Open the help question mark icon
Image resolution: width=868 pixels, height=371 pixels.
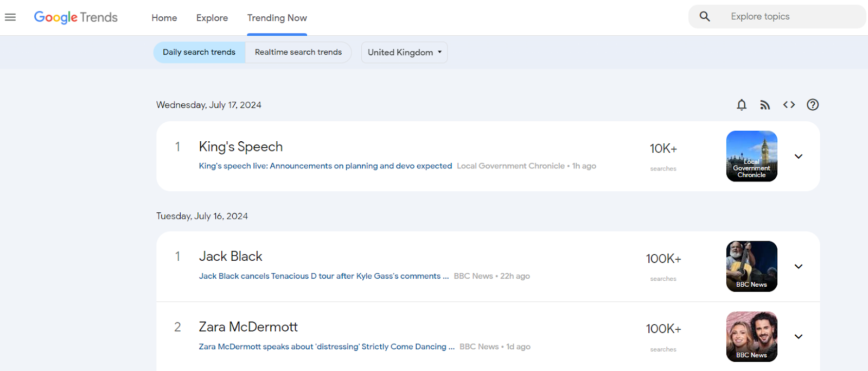click(x=813, y=105)
